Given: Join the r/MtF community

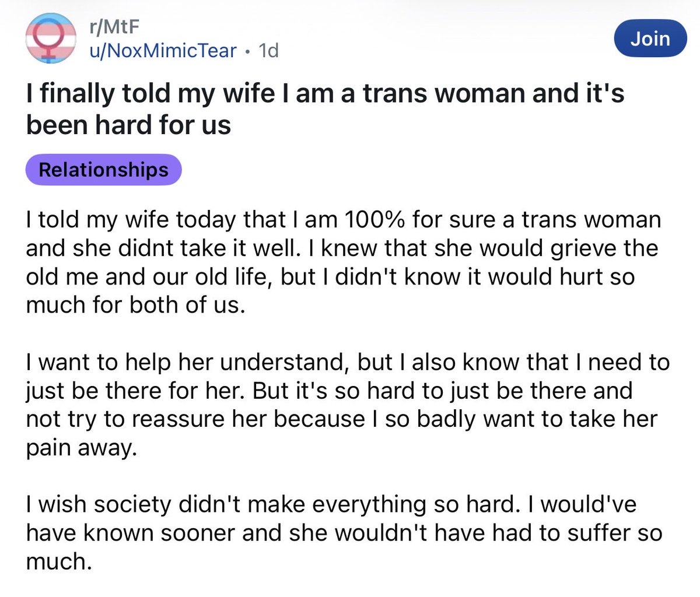Looking at the screenshot, I should 650,38.
